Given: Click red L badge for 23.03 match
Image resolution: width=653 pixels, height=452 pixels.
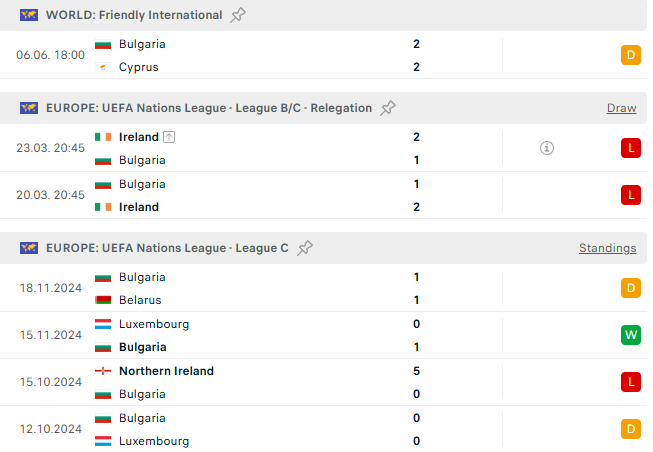Looking at the screenshot, I should (631, 148).
